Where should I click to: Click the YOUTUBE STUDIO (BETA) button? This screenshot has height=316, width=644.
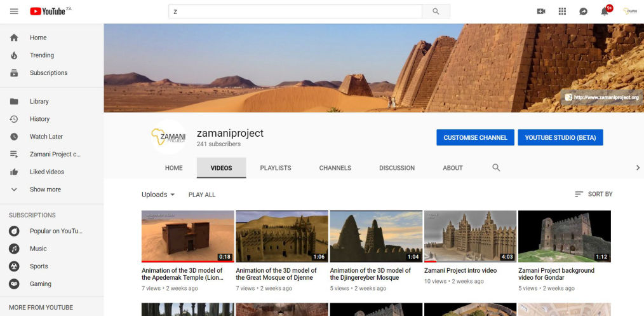(560, 138)
